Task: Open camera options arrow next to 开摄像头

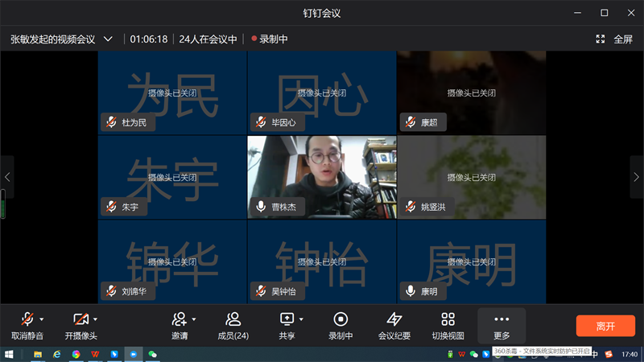Action: coord(95,319)
